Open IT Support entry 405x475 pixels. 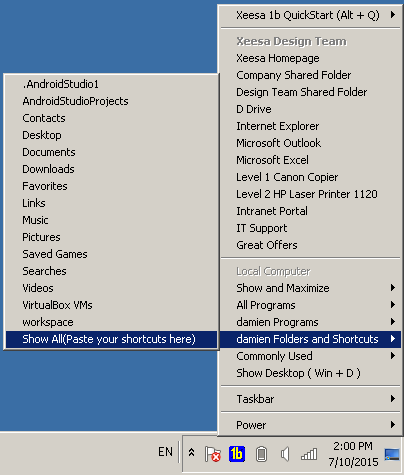[x=311, y=228]
